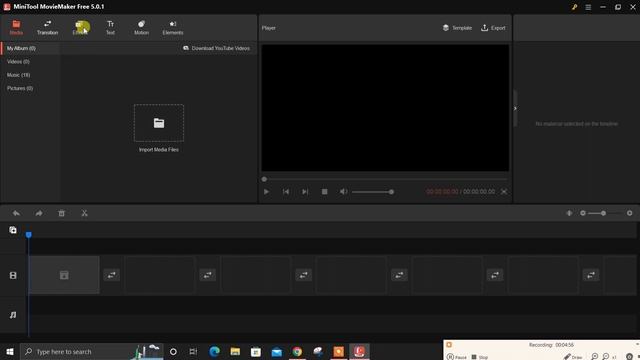
Task: Stop the screen recording
Action: click(480, 357)
